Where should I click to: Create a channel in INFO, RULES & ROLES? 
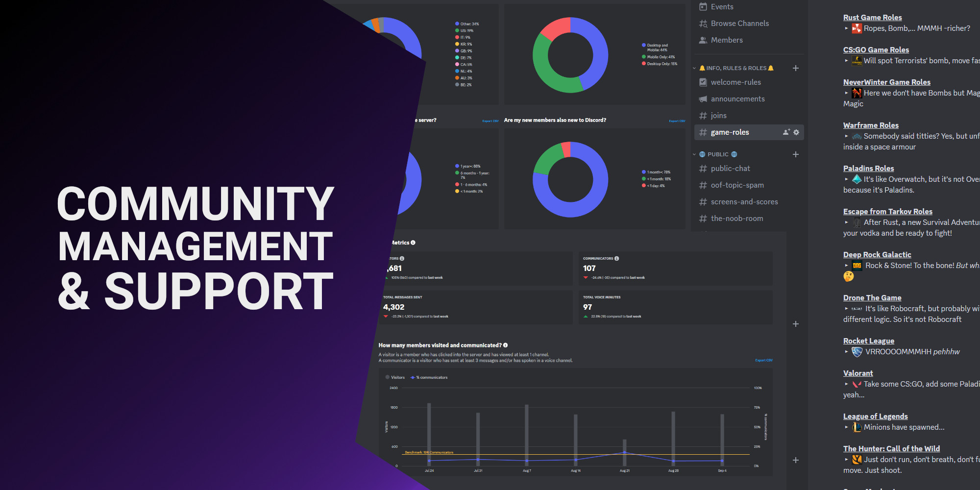coord(796,68)
